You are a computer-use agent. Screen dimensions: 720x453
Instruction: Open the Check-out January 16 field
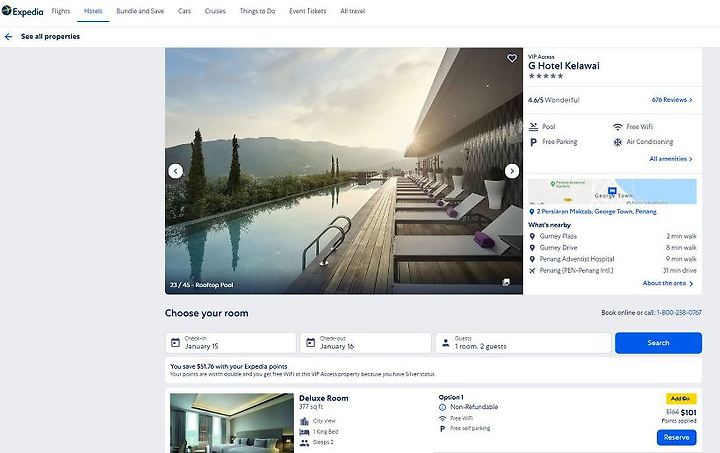(x=366, y=343)
